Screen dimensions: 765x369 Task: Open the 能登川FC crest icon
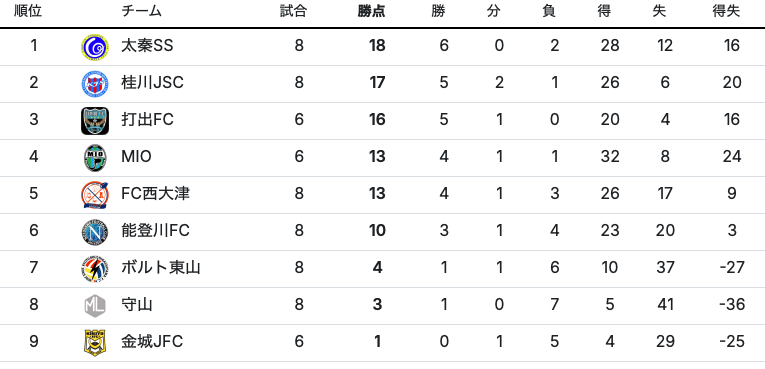point(95,232)
